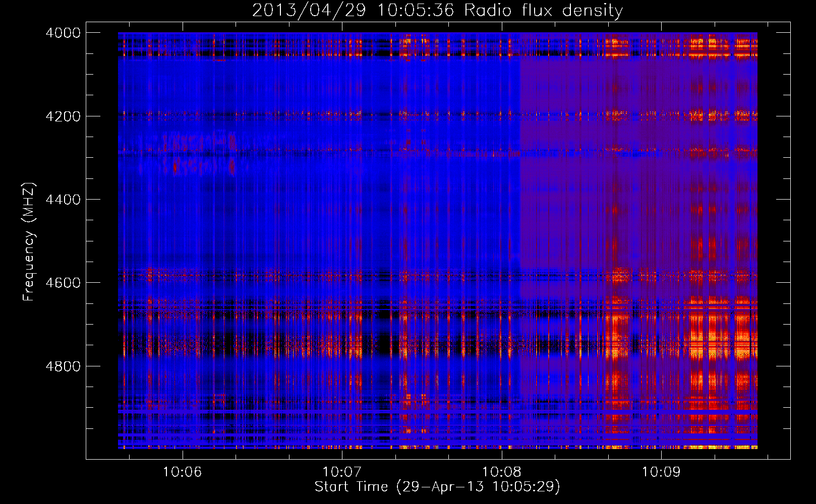Click the word "Frequency" on the vertical axis
The image size is (816, 504).
pyautogui.click(x=28, y=266)
